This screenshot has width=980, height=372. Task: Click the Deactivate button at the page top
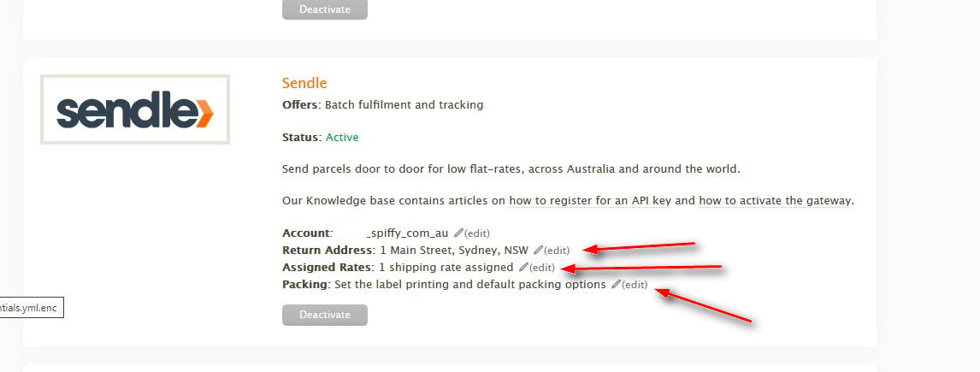pyautogui.click(x=324, y=9)
